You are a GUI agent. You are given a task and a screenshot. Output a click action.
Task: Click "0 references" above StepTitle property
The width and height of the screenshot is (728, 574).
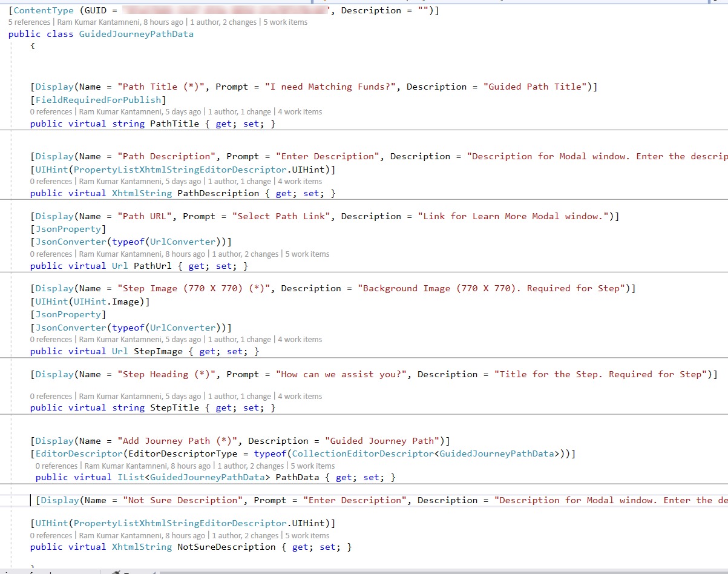(51, 397)
